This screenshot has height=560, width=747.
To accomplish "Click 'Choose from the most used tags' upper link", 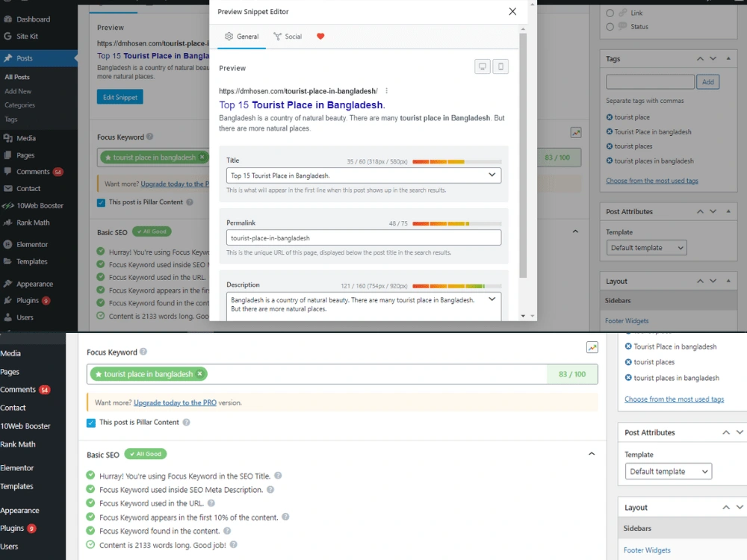I will click(652, 181).
